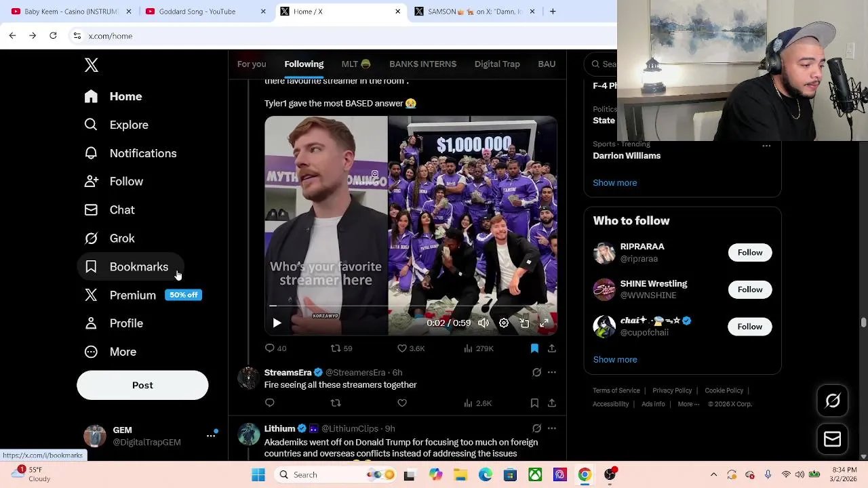The image size is (868, 488).
Task: Bookmark the StreamsEra post
Action: coord(534,403)
